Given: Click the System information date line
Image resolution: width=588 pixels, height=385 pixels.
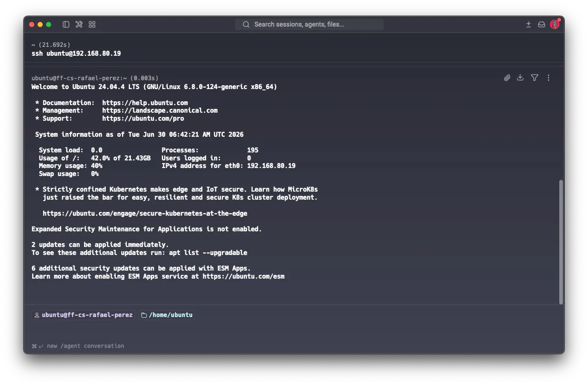Looking at the screenshot, I should 139,135.
